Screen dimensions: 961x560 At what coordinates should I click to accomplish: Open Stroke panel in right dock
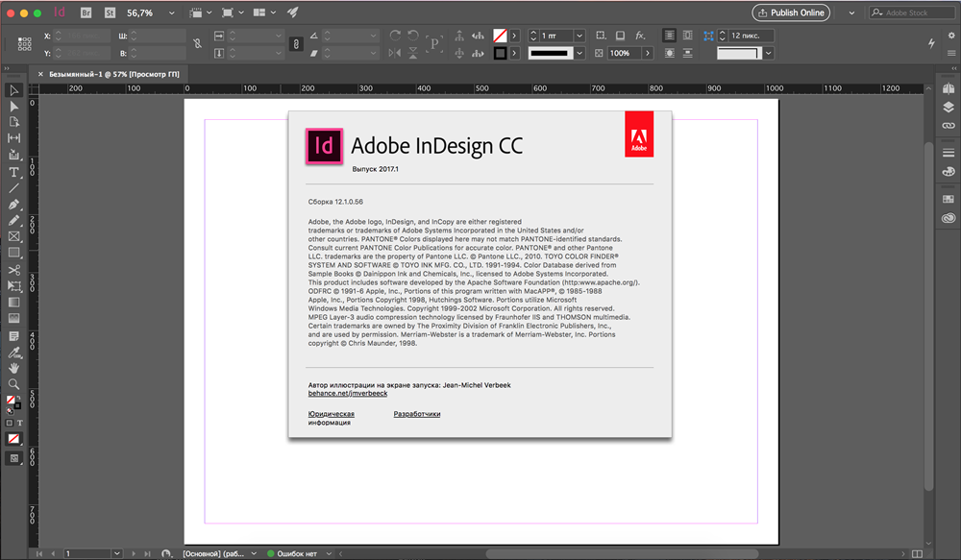949,153
